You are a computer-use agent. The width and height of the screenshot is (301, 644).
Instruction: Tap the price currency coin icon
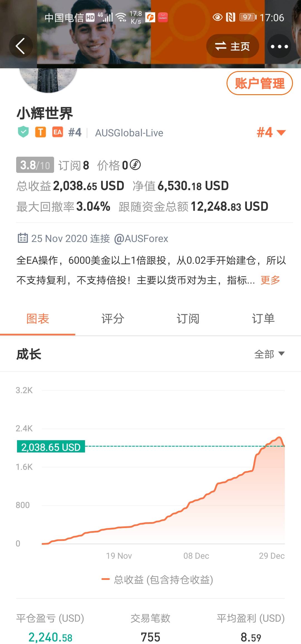[135, 165]
